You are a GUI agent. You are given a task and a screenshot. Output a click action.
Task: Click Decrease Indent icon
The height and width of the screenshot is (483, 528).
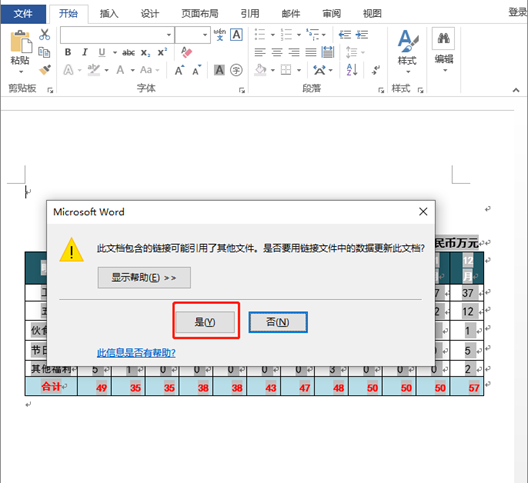pyautogui.click(x=345, y=34)
